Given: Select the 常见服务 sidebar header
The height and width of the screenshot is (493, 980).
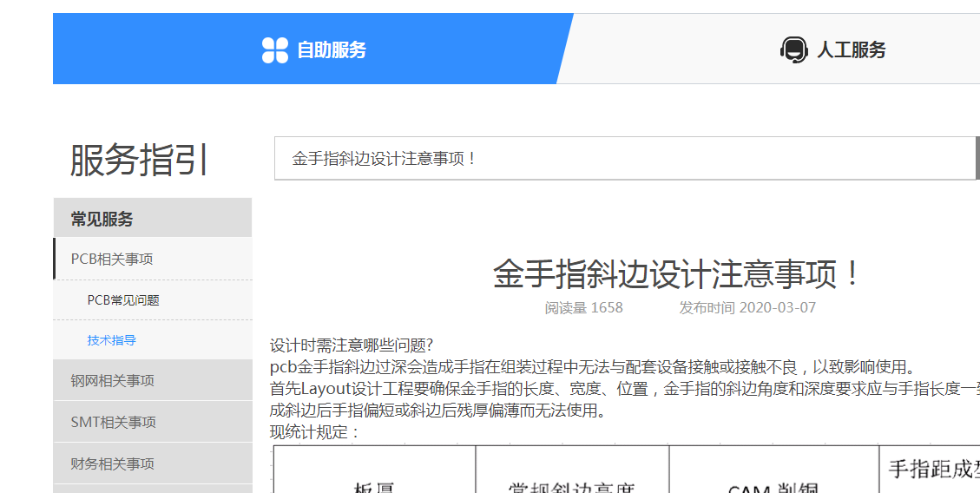Looking at the screenshot, I should [102, 220].
